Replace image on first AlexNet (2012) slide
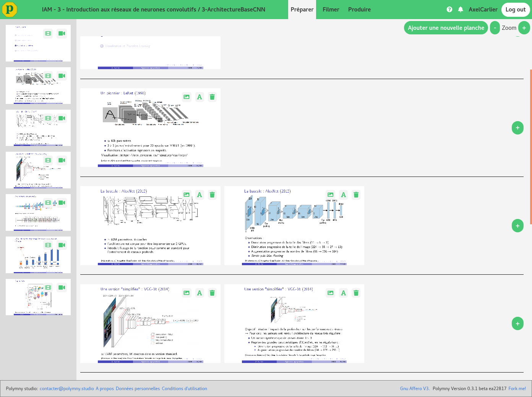This screenshot has height=397, width=532. pos(187,195)
